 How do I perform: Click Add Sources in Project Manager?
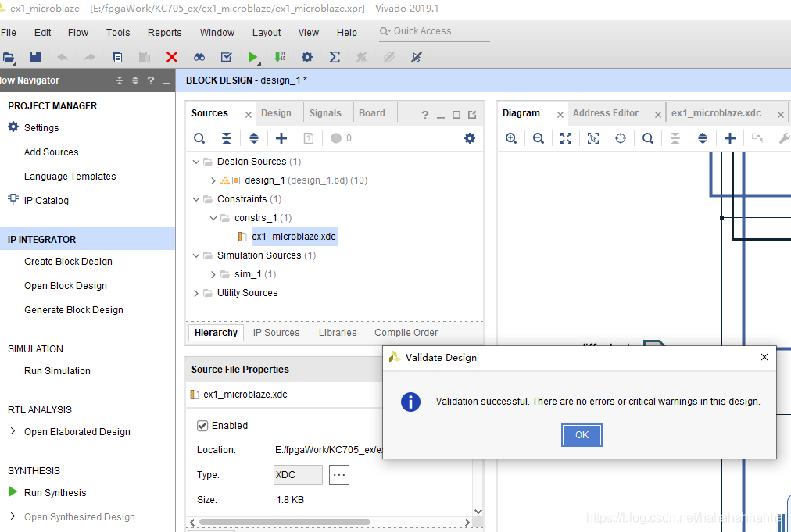point(51,152)
